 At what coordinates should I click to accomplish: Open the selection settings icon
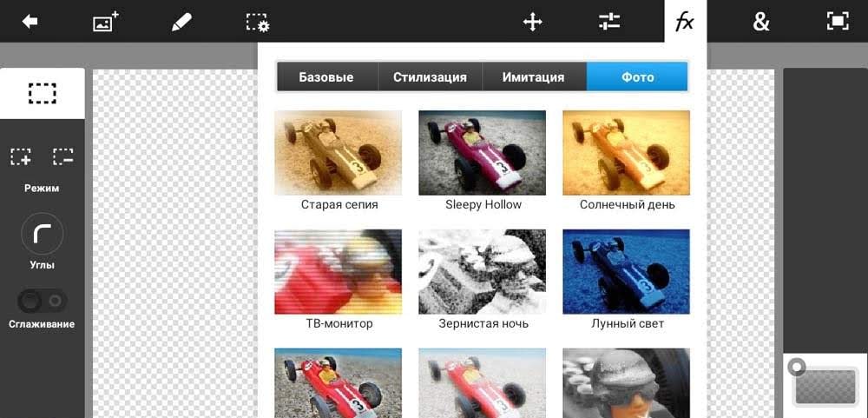(258, 23)
